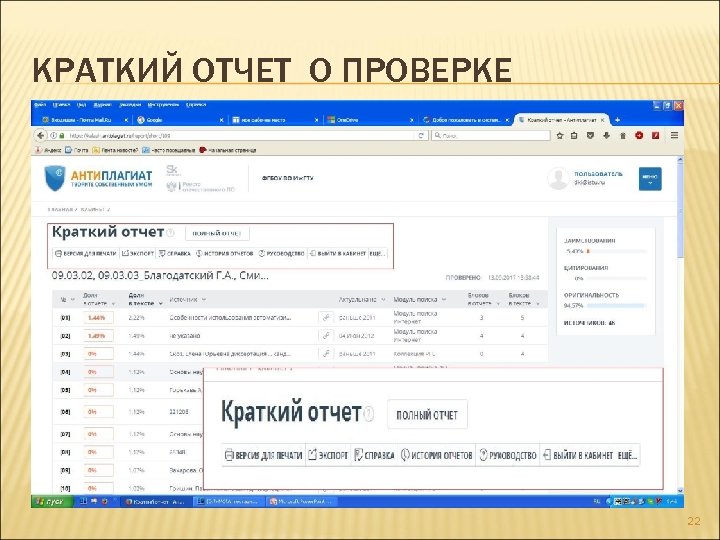Click into the browser address bar
This screenshot has height=540, width=720.
tap(239, 135)
